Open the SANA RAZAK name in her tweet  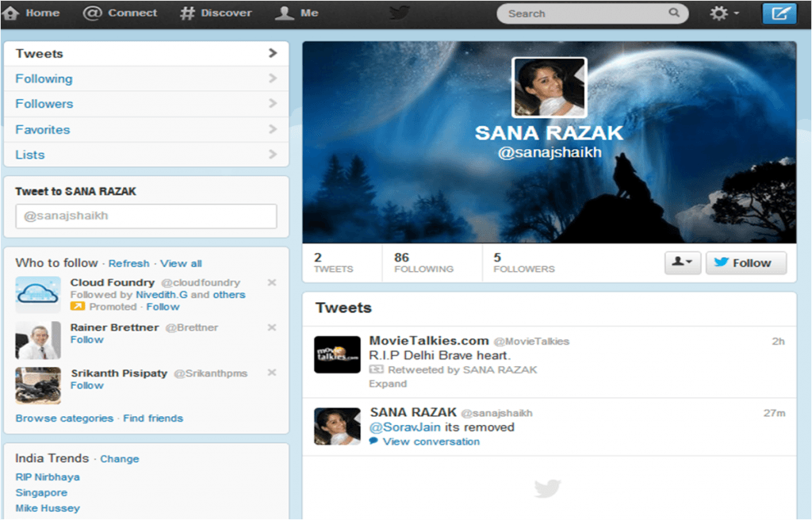(413, 412)
